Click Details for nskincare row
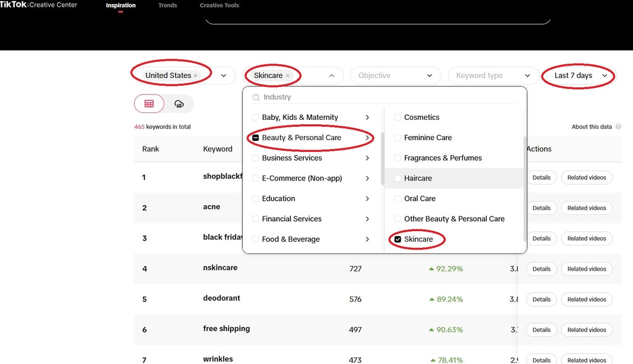The image size is (633, 364). tap(542, 269)
